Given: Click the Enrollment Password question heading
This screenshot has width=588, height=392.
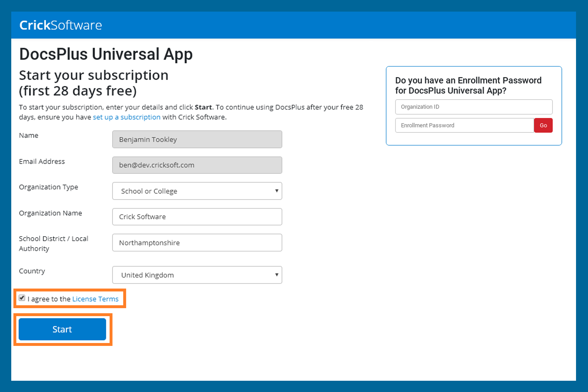Looking at the screenshot, I should coord(468,85).
